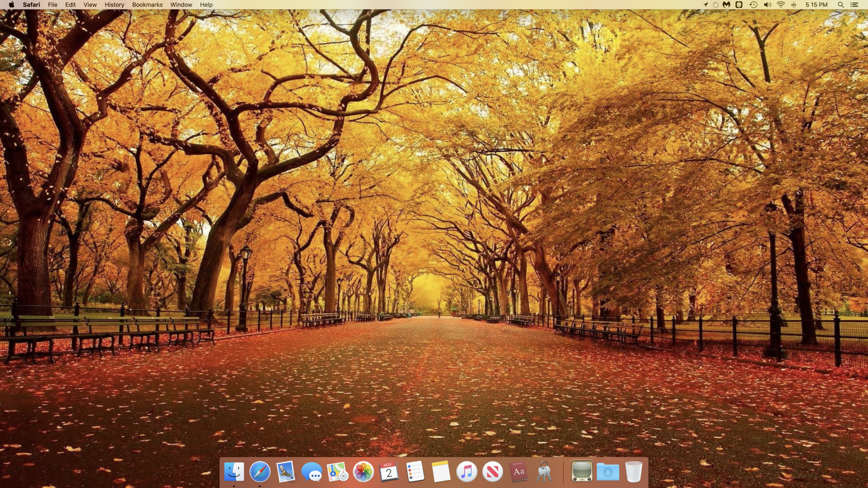Click the Safari compass icon in Dock
868x488 pixels.
(x=260, y=472)
